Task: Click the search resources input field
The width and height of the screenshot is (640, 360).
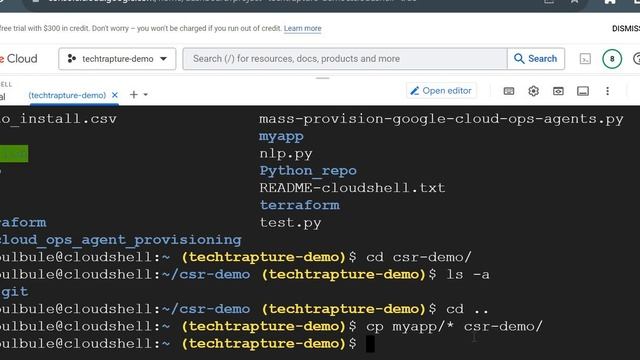Action: (x=345, y=59)
